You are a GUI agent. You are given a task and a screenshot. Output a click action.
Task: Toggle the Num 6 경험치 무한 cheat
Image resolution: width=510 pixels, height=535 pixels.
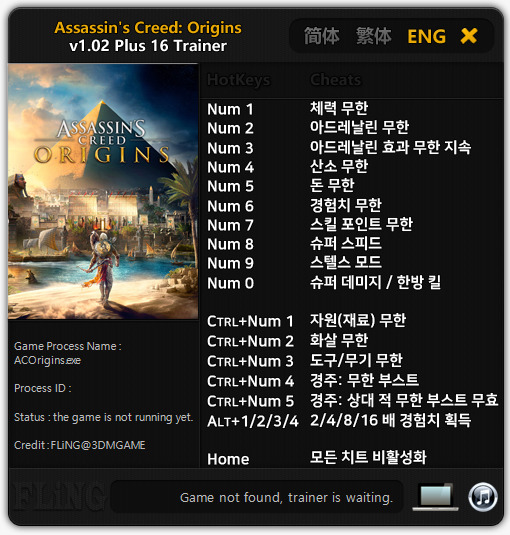click(294, 206)
